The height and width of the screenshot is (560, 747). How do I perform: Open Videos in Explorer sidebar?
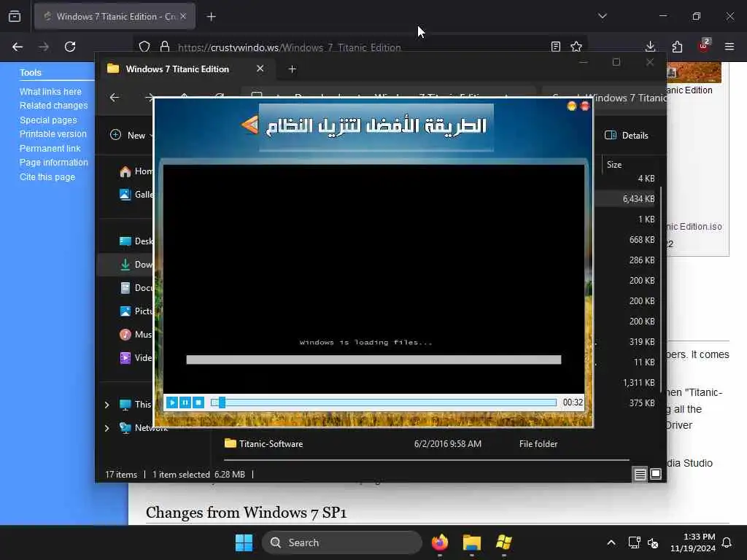[136, 357]
